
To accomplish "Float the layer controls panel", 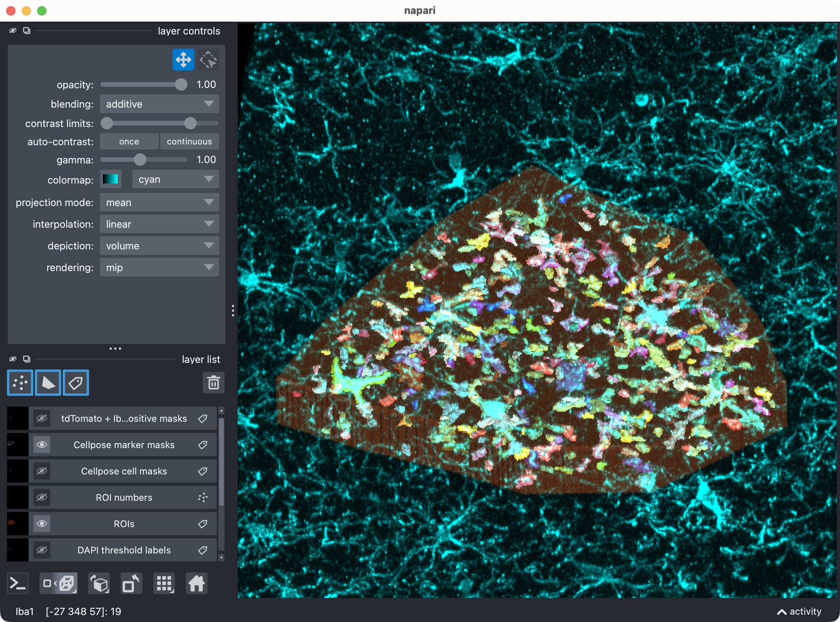I will coord(27,31).
